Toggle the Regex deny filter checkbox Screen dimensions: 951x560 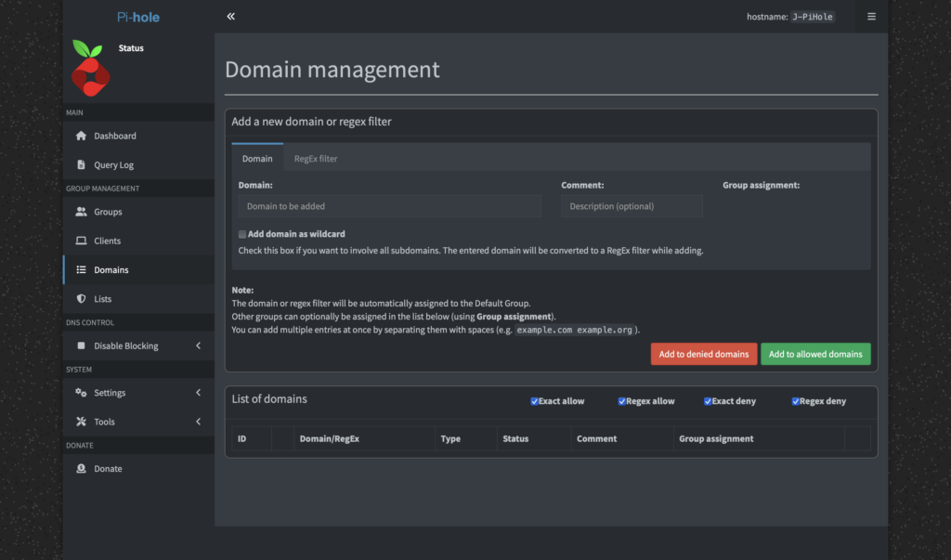tap(795, 402)
